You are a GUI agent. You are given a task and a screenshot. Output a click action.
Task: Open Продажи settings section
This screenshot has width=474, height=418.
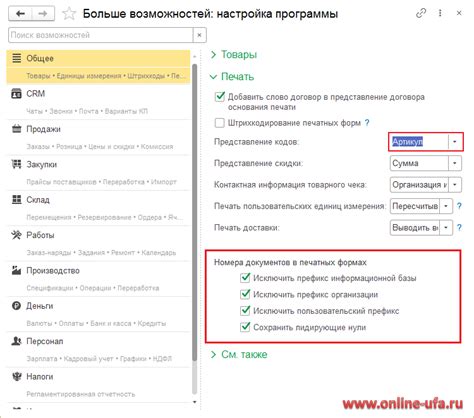coord(98,137)
